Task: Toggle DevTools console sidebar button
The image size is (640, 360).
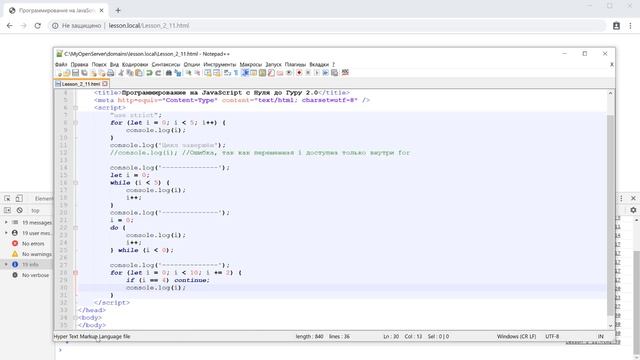Action: (x=7, y=210)
